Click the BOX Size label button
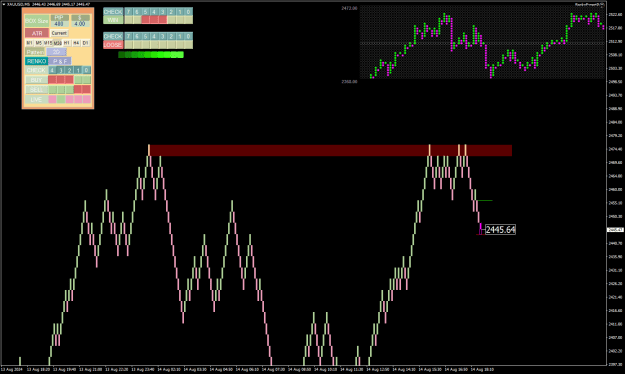Image resolution: width=625 pixels, height=374 pixels. point(37,21)
